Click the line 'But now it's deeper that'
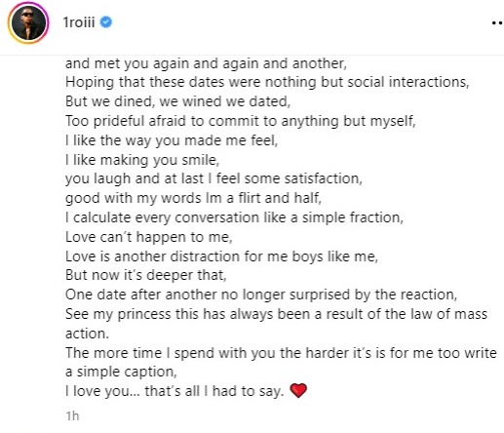Viewport: 504px width, 433px height. pyautogui.click(x=146, y=275)
